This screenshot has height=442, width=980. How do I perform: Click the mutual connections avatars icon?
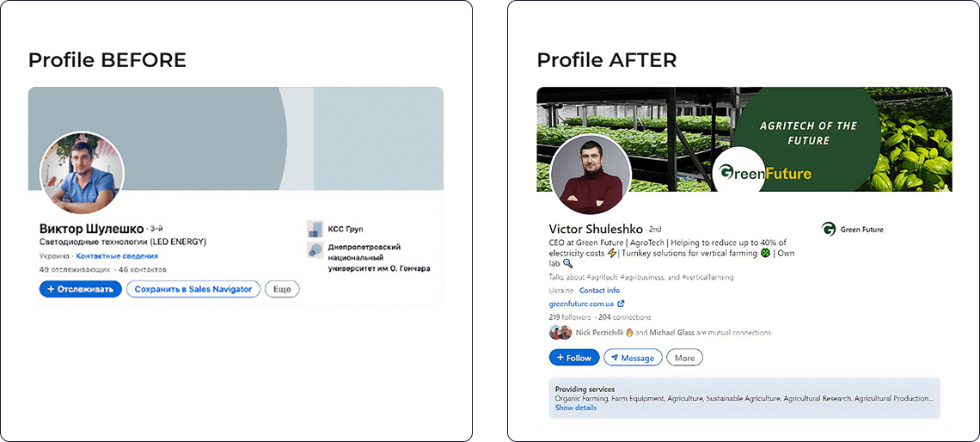coord(560,333)
